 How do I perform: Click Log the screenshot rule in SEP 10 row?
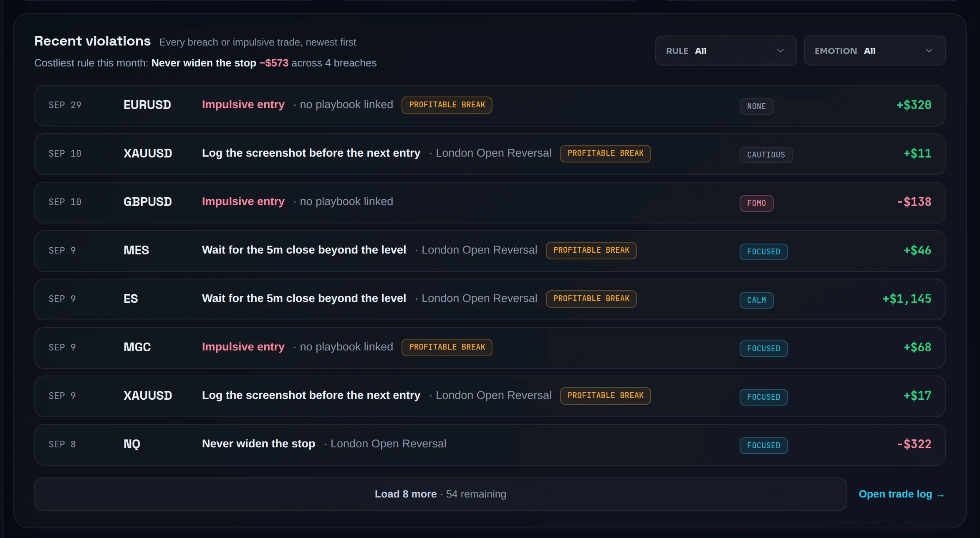point(311,153)
